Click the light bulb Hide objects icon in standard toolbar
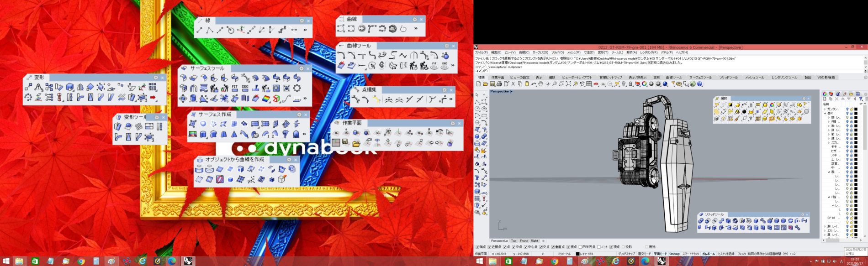Screen dimensions: 868x266 coord(623,84)
